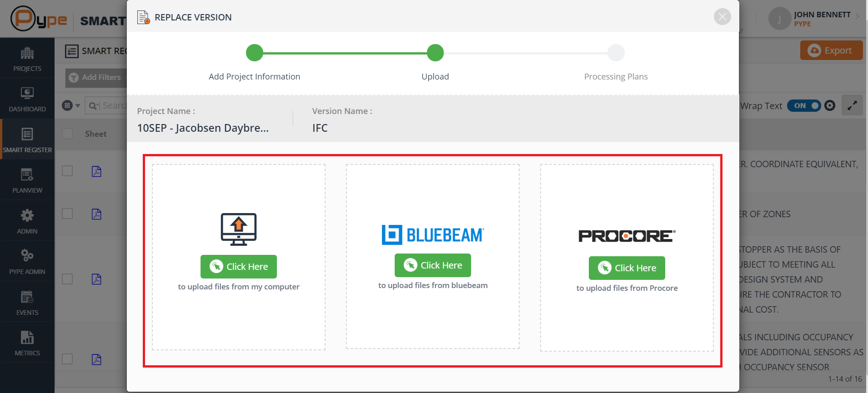Click the Sheet column header

pyautogui.click(x=95, y=134)
